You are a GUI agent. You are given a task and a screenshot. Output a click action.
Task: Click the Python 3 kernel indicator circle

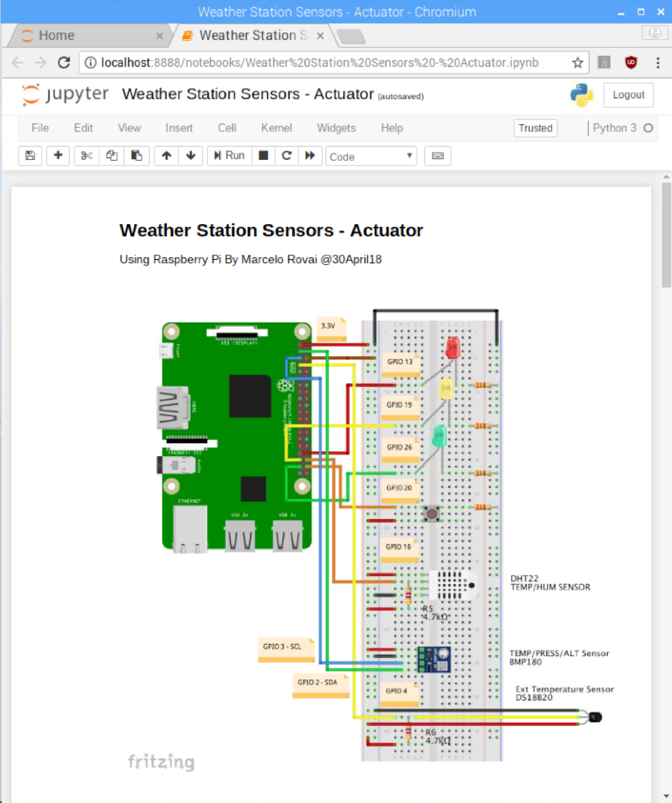(x=648, y=128)
